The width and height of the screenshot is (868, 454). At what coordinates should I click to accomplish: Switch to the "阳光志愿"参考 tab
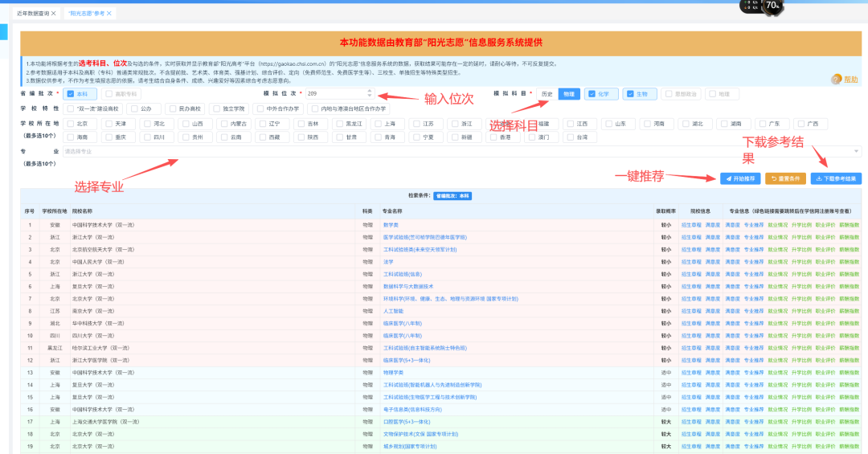pyautogui.click(x=86, y=14)
